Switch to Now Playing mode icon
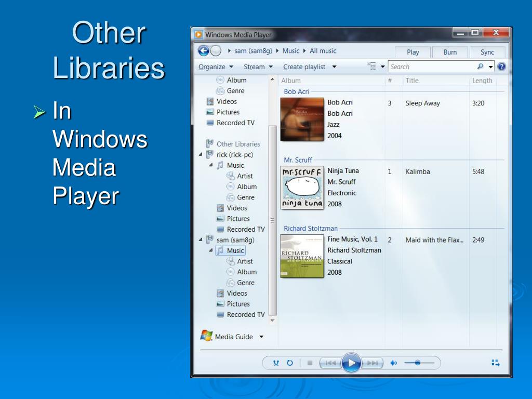 coord(495,363)
